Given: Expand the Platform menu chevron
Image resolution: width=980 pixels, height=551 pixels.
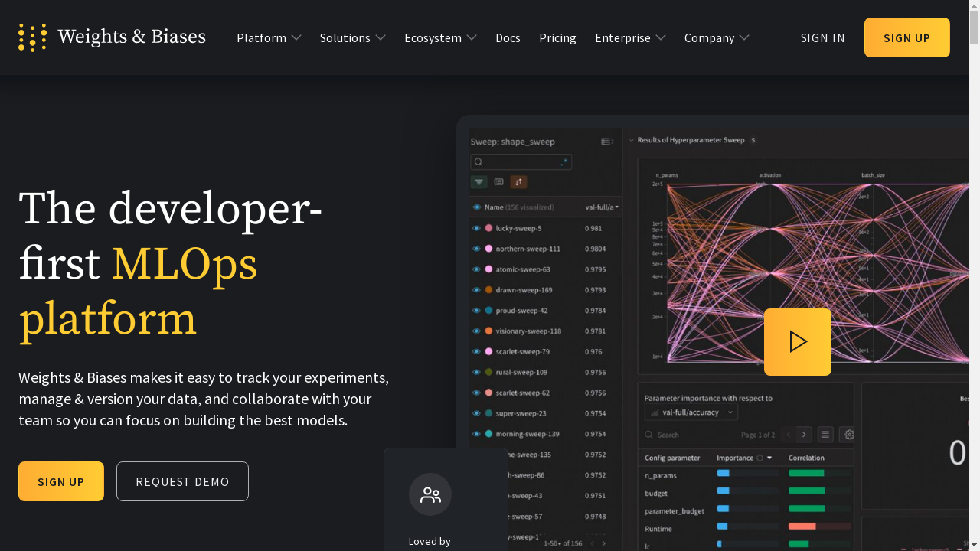Looking at the screenshot, I should click(x=296, y=37).
